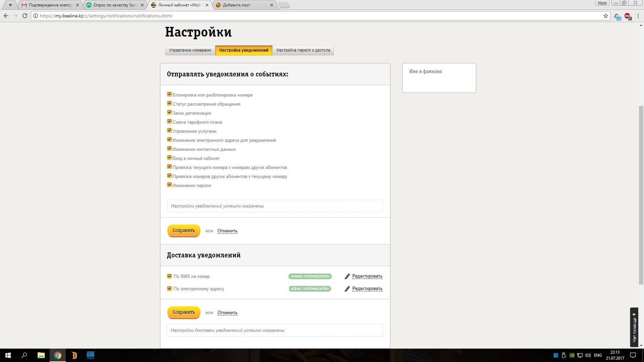Switch to 'Управление номерами' tab
The width and height of the screenshot is (644, 362).
tap(190, 50)
